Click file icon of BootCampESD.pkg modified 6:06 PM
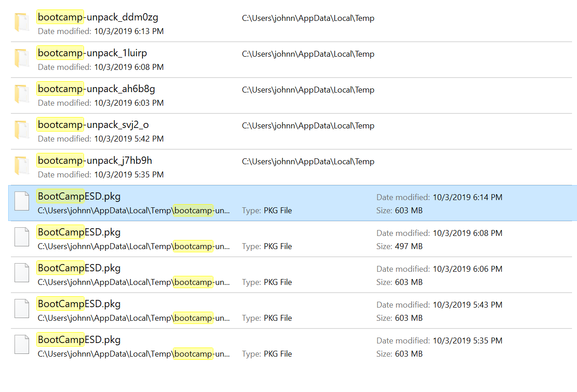Screen dimensions: 577x392 pyautogui.click(x=22, y=273)
